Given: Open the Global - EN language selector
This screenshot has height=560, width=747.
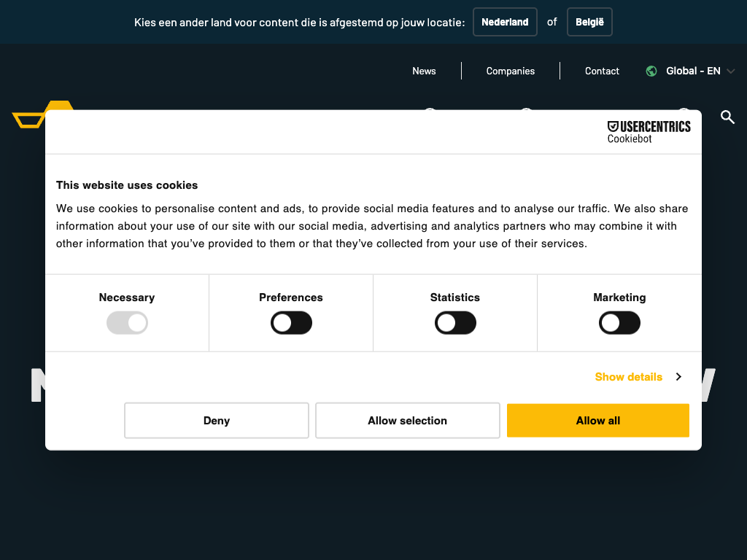Looking at the screenshot, I should [693, 71].
